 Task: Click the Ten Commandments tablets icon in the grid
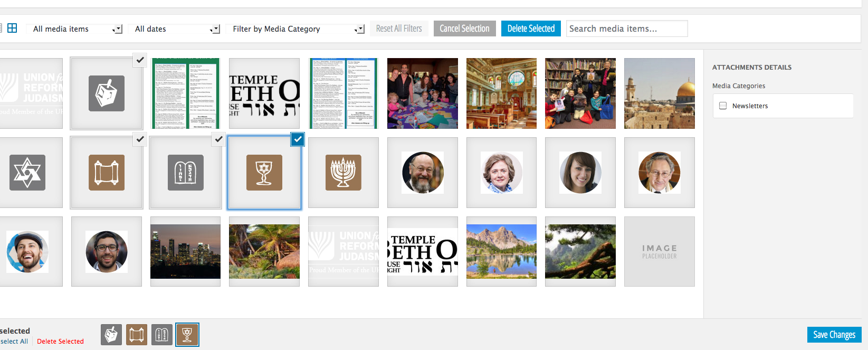coord(185,173)
